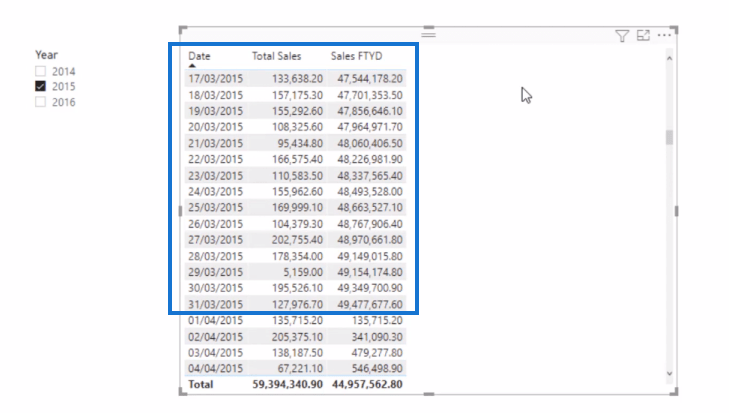The image size is (729, 413).
Task: Click Total Sales value 67,221.10
Action: pyautogui.click(x=300, y=368)
